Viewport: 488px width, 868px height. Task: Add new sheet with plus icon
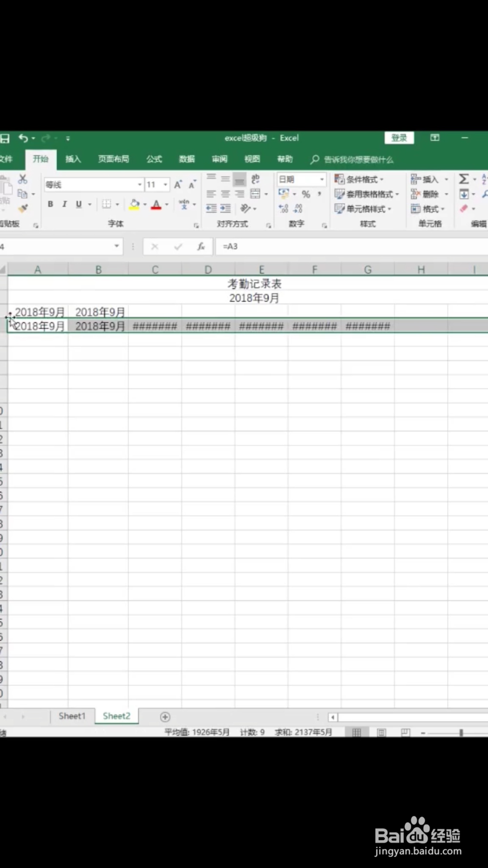[165, 717]
